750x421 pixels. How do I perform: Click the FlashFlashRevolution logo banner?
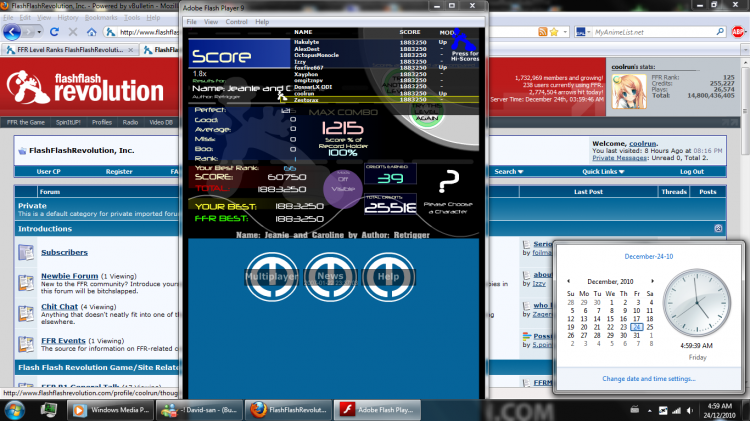pos(85,87)
